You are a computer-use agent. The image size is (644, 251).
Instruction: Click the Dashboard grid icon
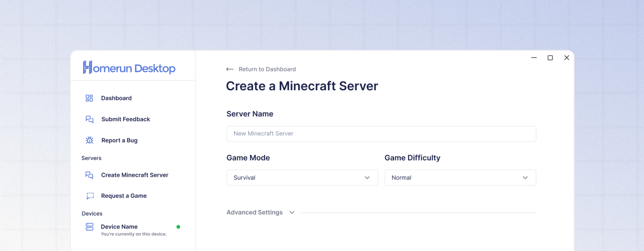point(89,98)
